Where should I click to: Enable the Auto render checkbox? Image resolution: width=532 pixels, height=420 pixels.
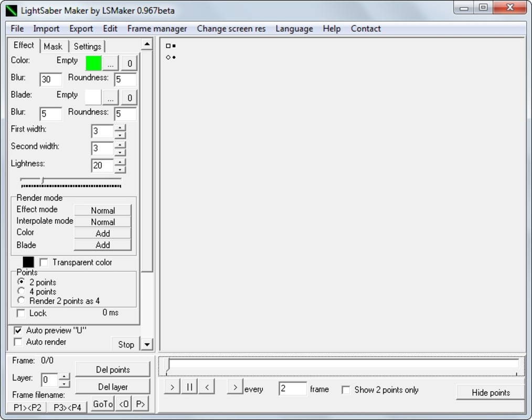click(x=18, y=342)
